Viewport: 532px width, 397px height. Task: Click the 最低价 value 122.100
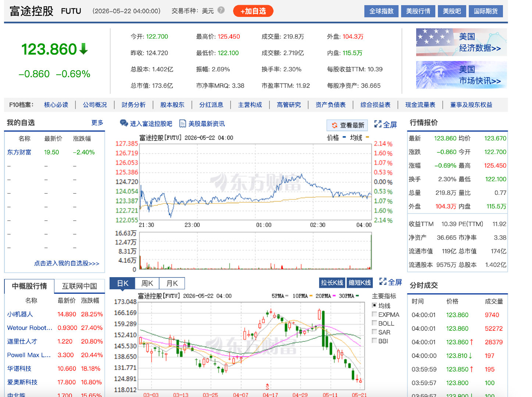click(228, 53)
